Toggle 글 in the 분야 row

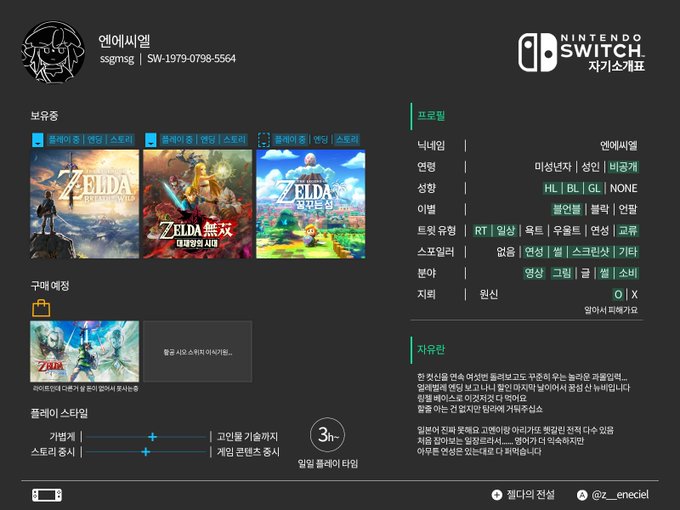[585, 273]
